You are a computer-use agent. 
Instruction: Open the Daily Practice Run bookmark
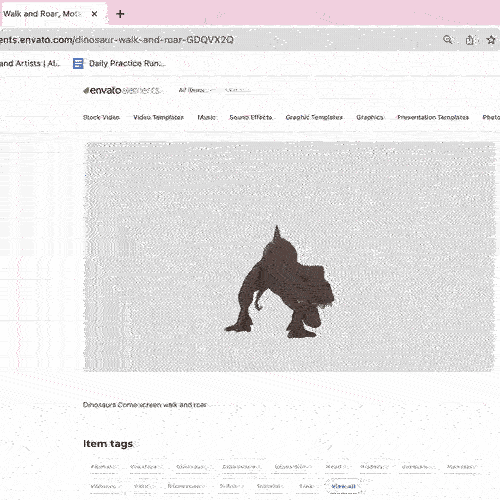pos(119,63)
